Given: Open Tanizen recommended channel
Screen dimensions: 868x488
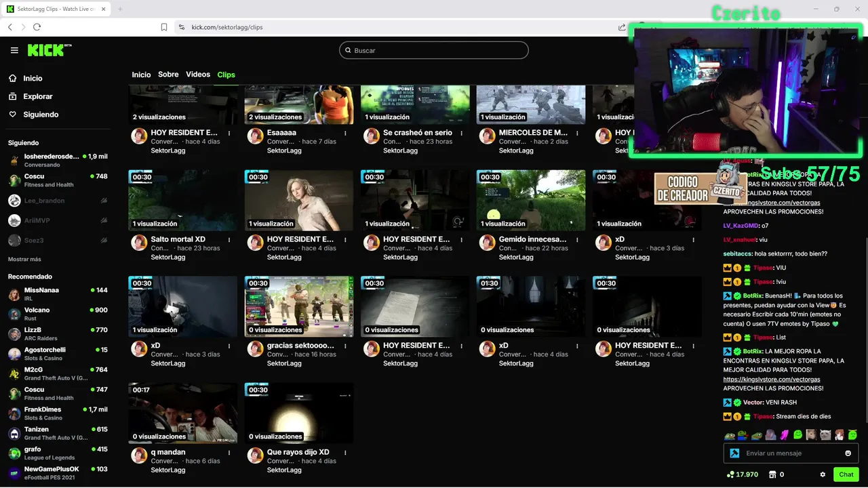Looking at the screenshot, I should click(58, 433).
